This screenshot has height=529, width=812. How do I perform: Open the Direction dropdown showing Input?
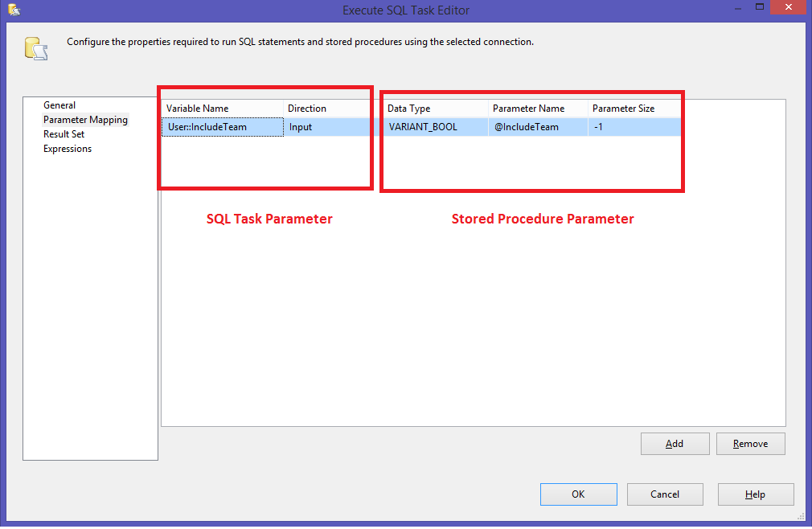(322, 126)
